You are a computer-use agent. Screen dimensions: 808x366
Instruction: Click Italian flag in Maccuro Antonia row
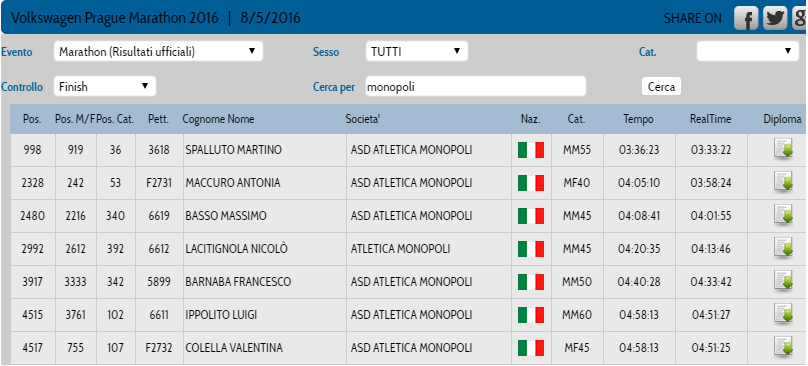(x=531, y=183)
